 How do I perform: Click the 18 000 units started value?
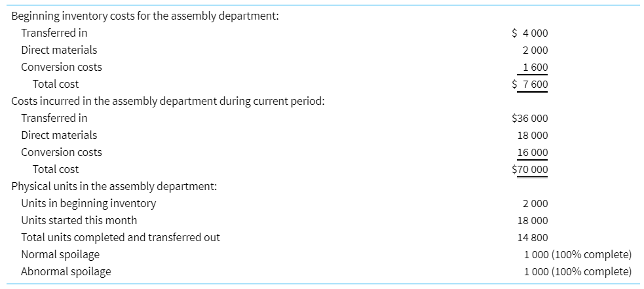point(533,221)
